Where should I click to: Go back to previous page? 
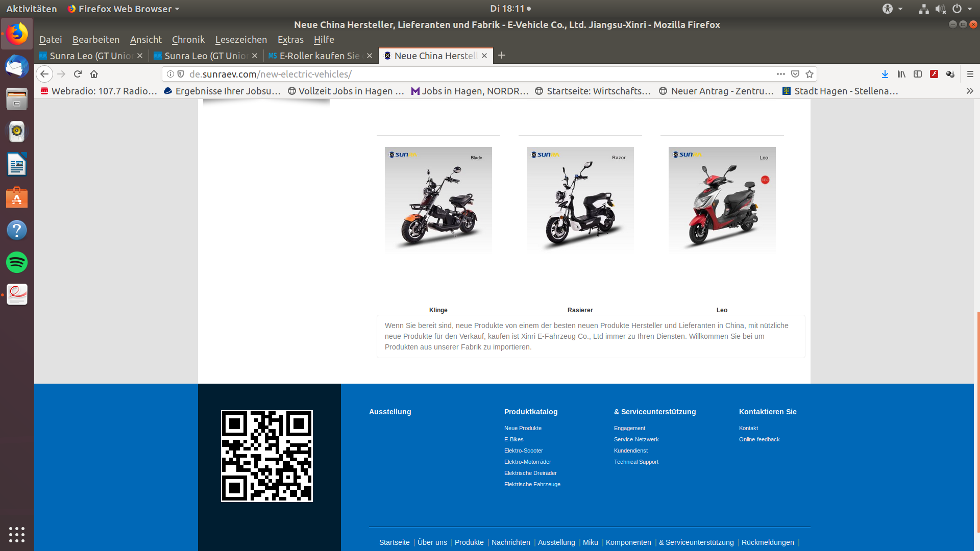[44, 74]
